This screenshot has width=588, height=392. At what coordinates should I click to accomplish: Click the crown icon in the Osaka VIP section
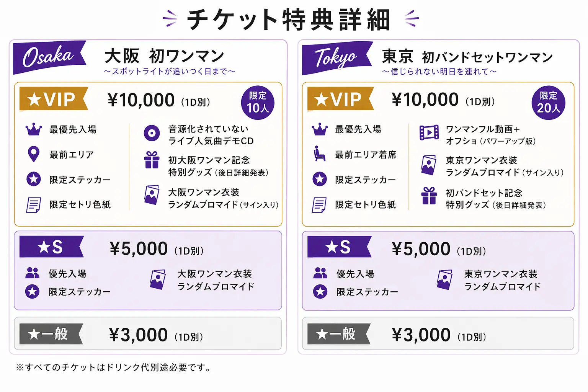34,129
